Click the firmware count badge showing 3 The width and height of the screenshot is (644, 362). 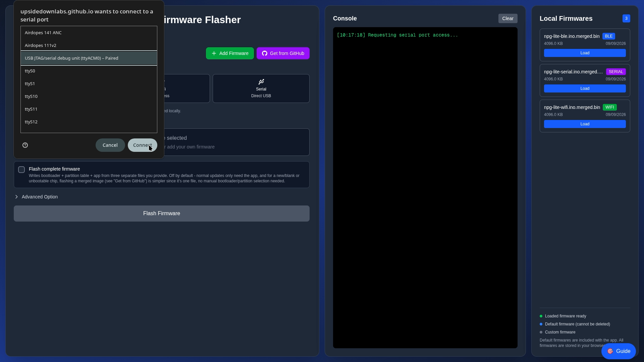coord(626,18)
